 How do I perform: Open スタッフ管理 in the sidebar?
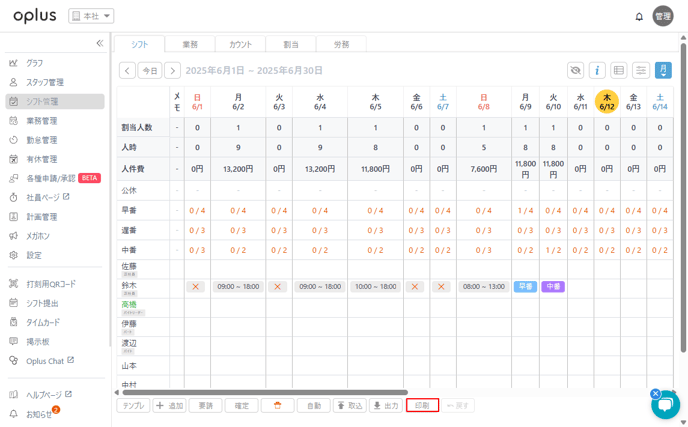point(44,82)
